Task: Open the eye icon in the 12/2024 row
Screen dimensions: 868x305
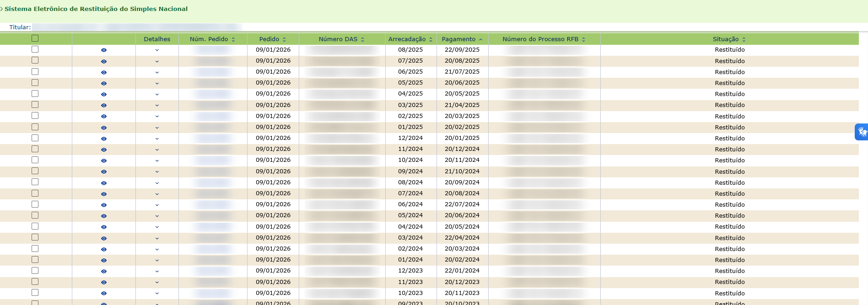Action: pos(104,139)
